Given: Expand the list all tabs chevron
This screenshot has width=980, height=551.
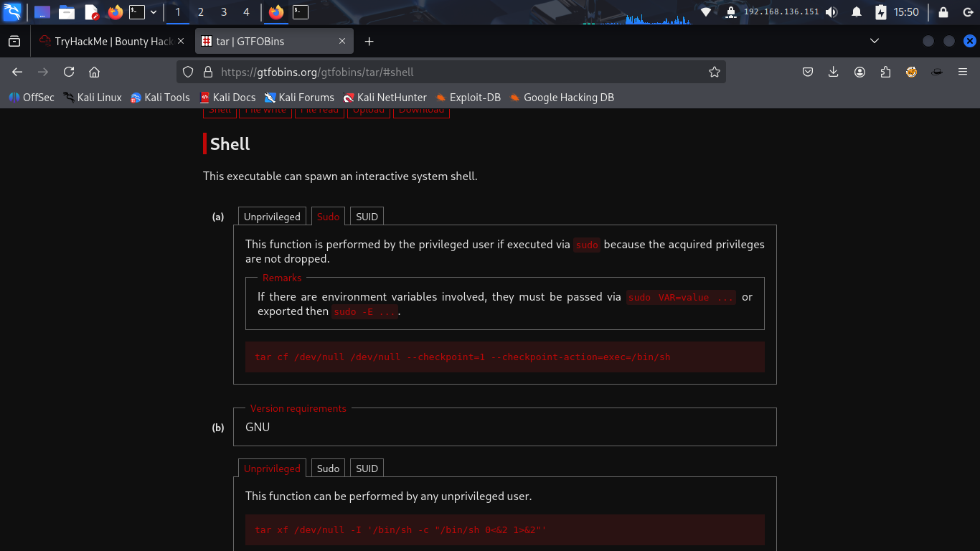Looking at the screenshot, I should coord(875,41).
